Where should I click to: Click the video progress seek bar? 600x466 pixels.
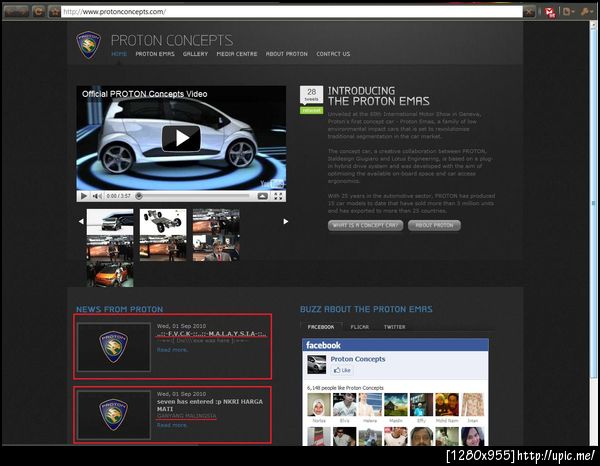click(x=193, y=196)
